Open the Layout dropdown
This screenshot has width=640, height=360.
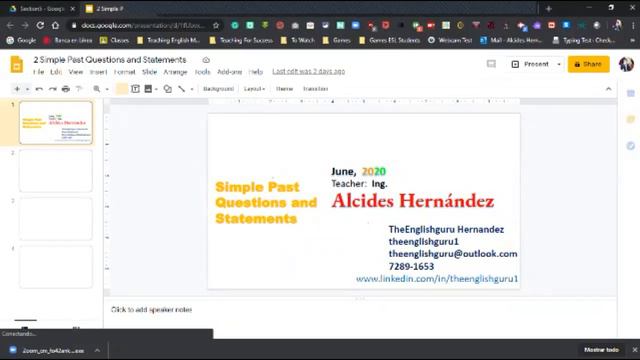254,89
